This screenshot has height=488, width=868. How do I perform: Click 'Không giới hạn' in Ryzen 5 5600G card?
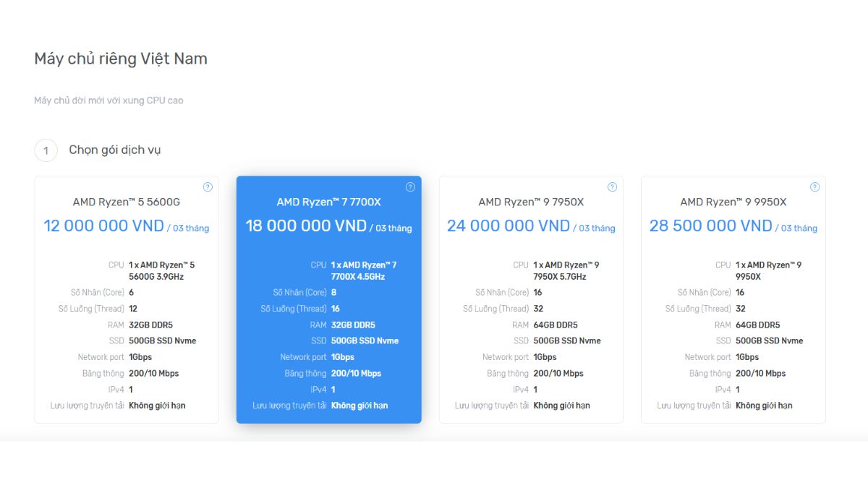click(x=158, y=406)
